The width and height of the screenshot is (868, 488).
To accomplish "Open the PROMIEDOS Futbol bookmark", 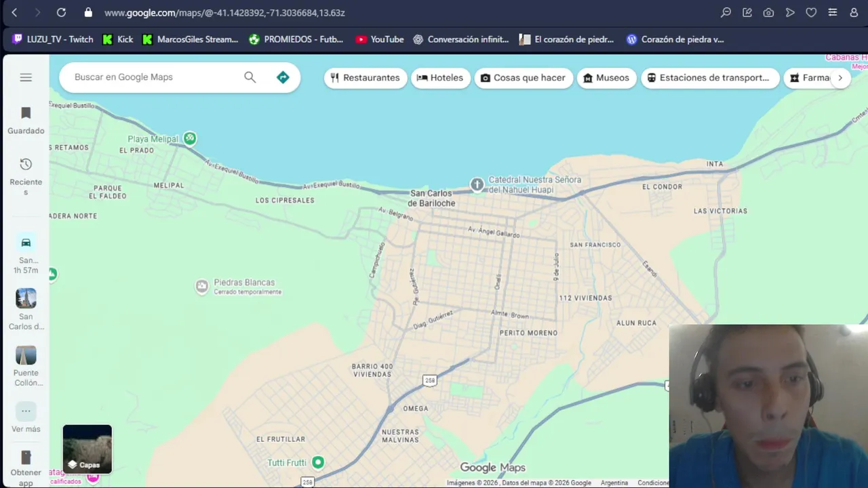I will [296, 39].
